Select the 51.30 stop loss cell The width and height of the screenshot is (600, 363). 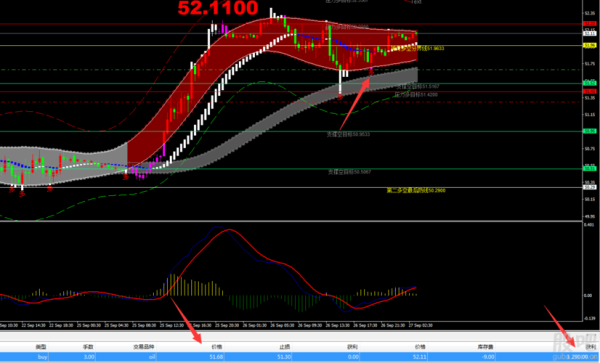coord(284,357)
